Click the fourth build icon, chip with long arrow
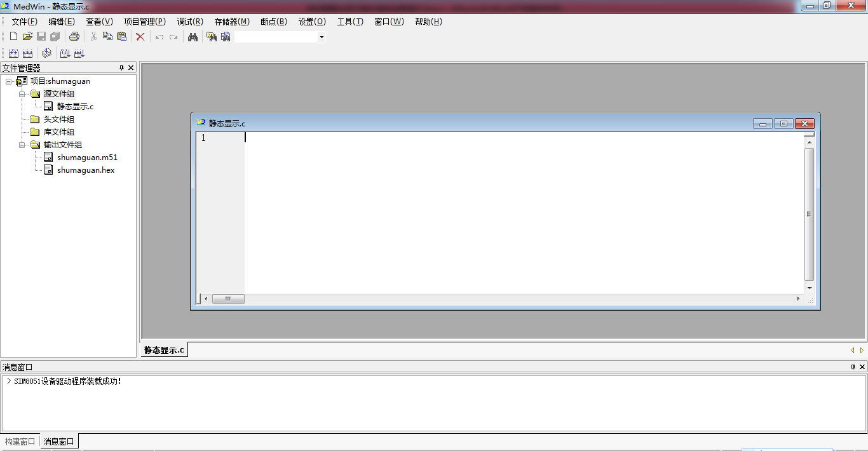The image size is (868, 451). click(x=65, y=53)
